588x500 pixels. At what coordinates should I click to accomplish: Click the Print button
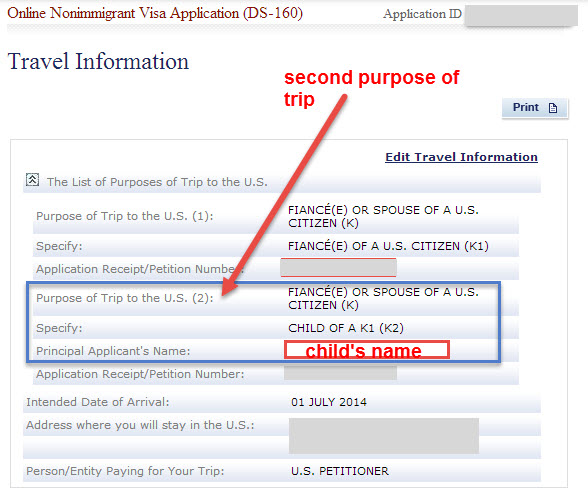535,108
